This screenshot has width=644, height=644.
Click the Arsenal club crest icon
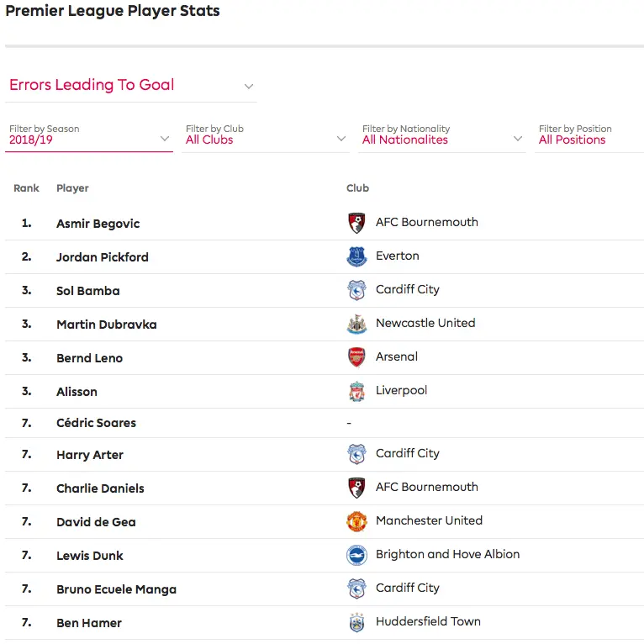pyautogui.click(x=356, y=357)
